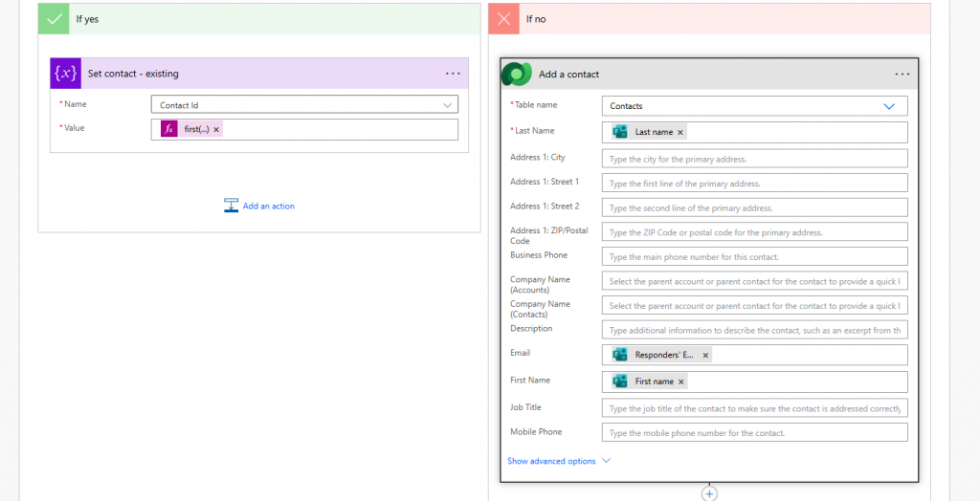Screen dimensions: 980x501
Task: Click the Dataverse icon on Add a contact
Action: (x=517, y=74)
